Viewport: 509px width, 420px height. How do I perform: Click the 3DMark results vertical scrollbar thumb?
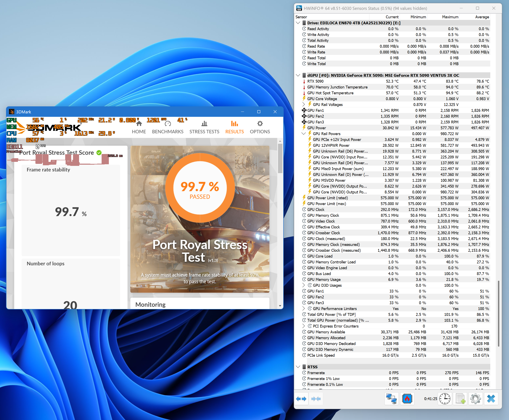pyautogui.click(x=280, y=158)
